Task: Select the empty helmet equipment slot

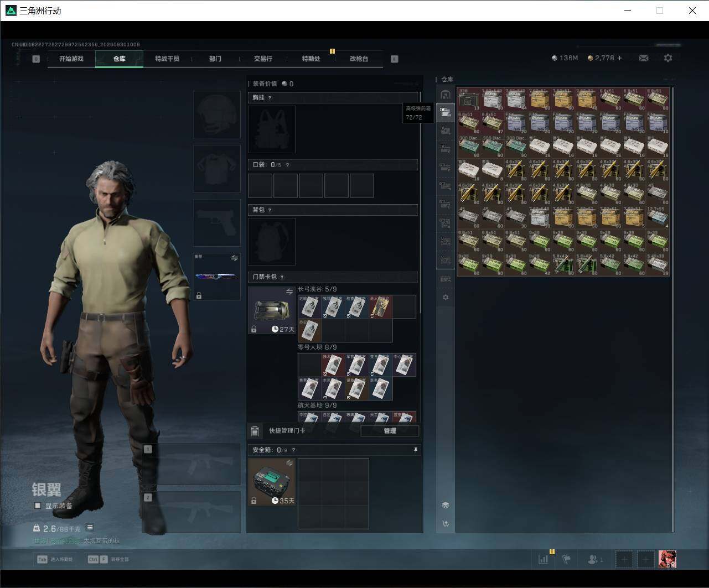Action: click(x=216, y=115)
